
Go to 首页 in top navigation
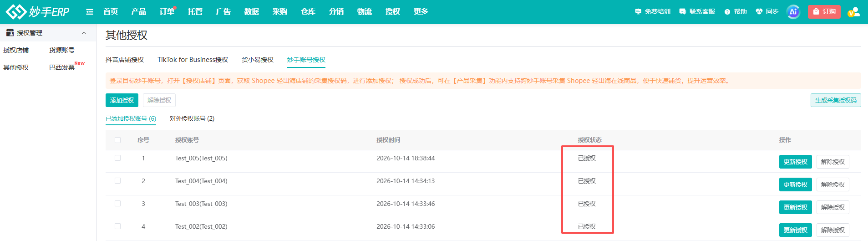click(x=111, y=12)
